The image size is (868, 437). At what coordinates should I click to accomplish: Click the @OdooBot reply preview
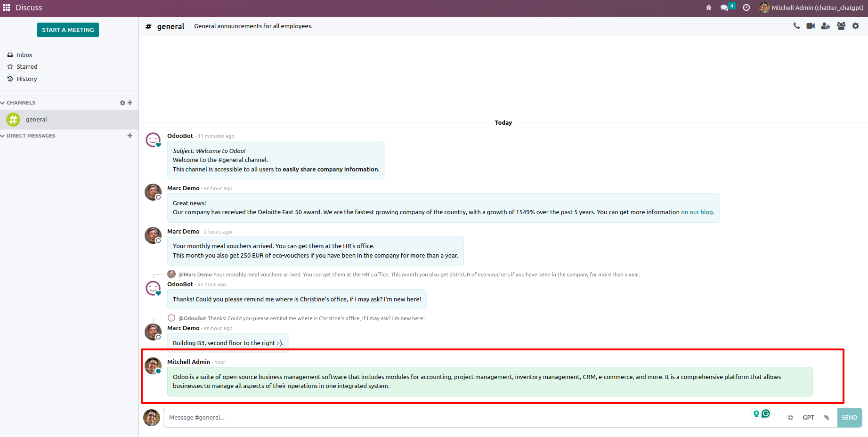296,318
